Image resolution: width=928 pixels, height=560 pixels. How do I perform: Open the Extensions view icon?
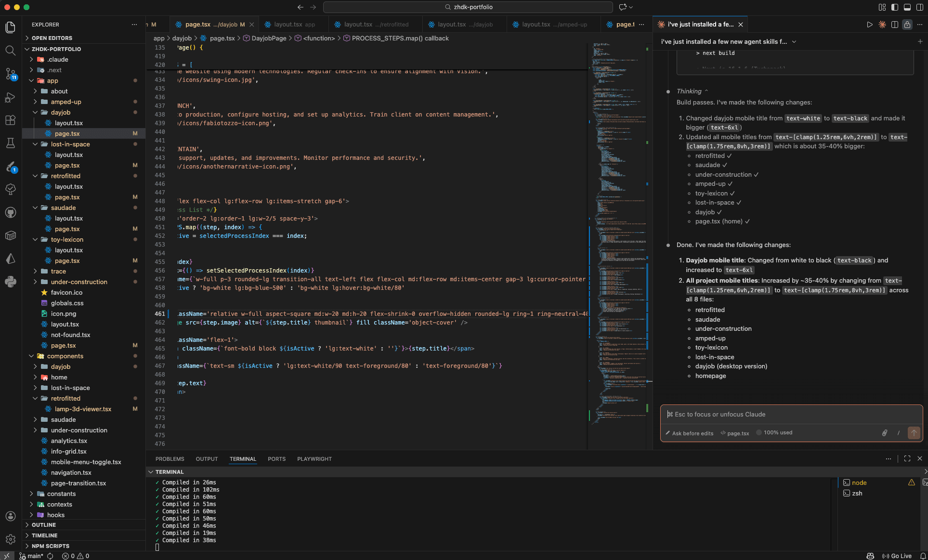pyautogui.click(x=10, y=120)
